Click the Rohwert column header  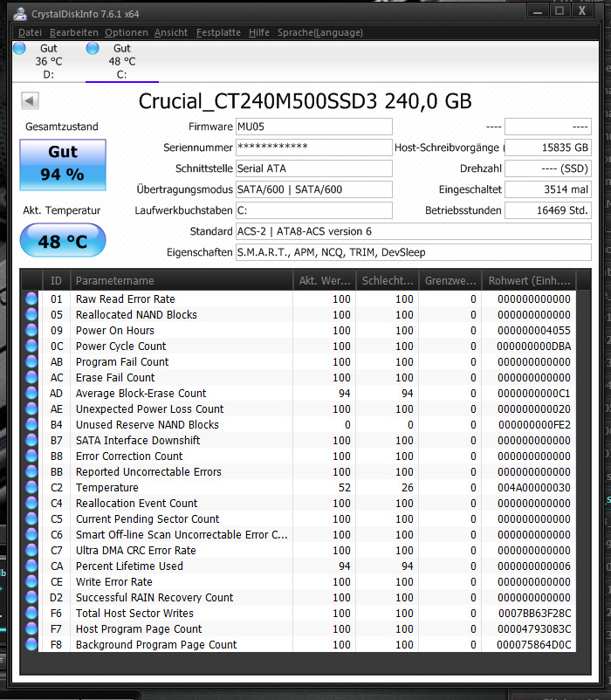point(529,281)
